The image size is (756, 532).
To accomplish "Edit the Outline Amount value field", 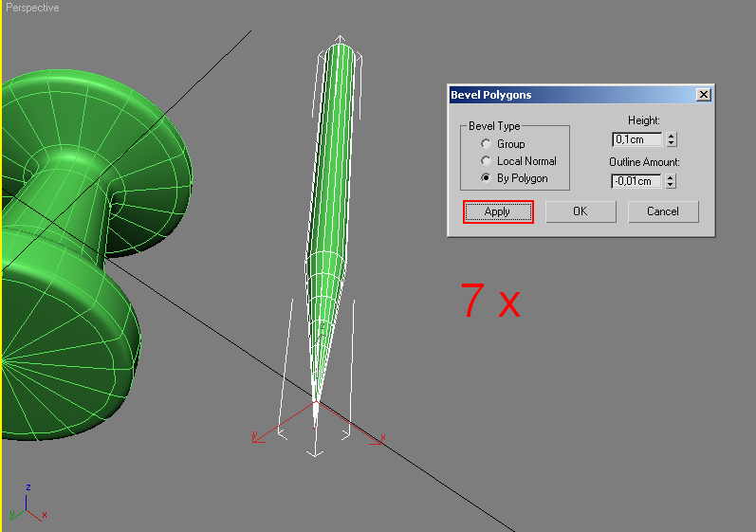I will pos(636,181).
